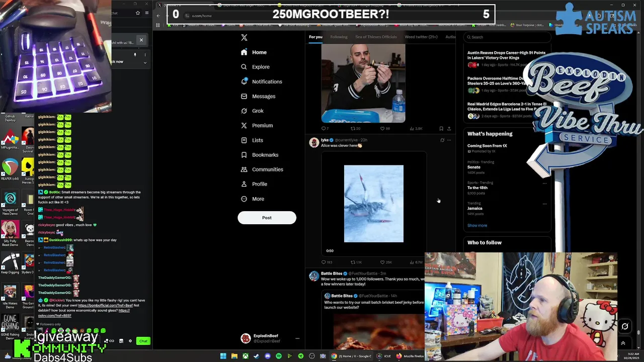644x362 pixels.
Task: Close the Kick chat banner with X
Action: 141,40
